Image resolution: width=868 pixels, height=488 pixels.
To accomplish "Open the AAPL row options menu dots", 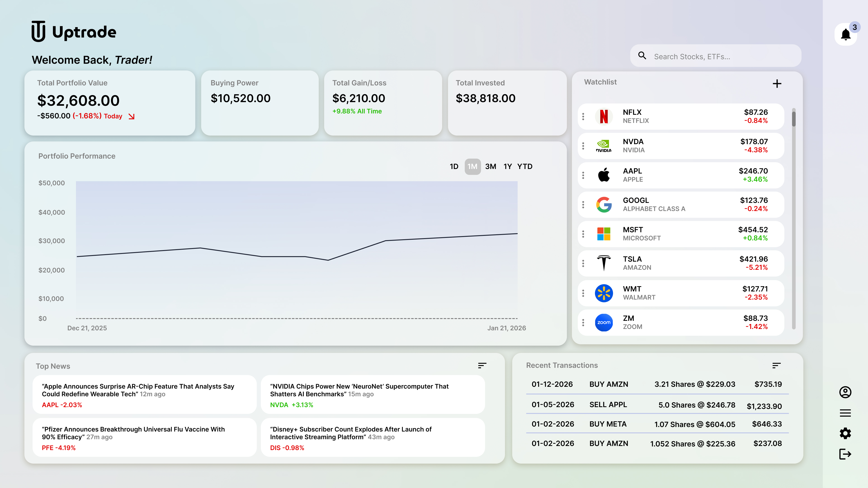I will [583, 175].
